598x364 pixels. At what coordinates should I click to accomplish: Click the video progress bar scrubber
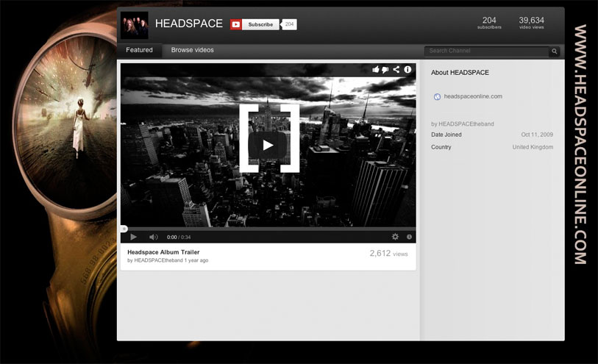(124, 229)
